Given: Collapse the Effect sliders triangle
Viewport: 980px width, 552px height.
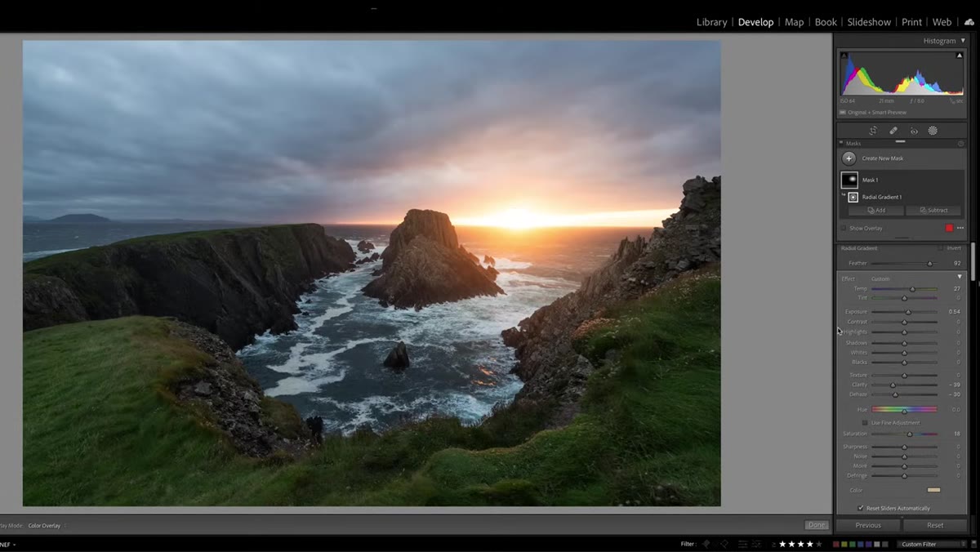Looking at the screenshot, I should tap(960, 278).
